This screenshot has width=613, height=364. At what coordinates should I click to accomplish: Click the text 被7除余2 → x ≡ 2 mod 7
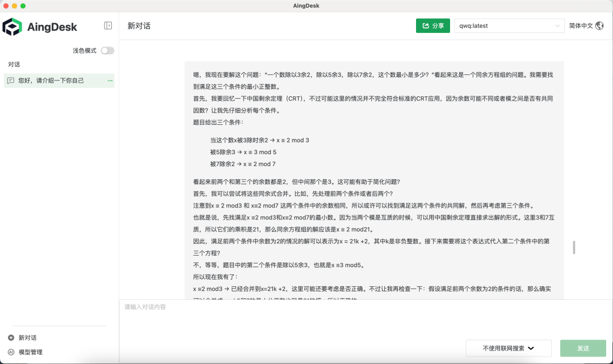coord(243,164)
